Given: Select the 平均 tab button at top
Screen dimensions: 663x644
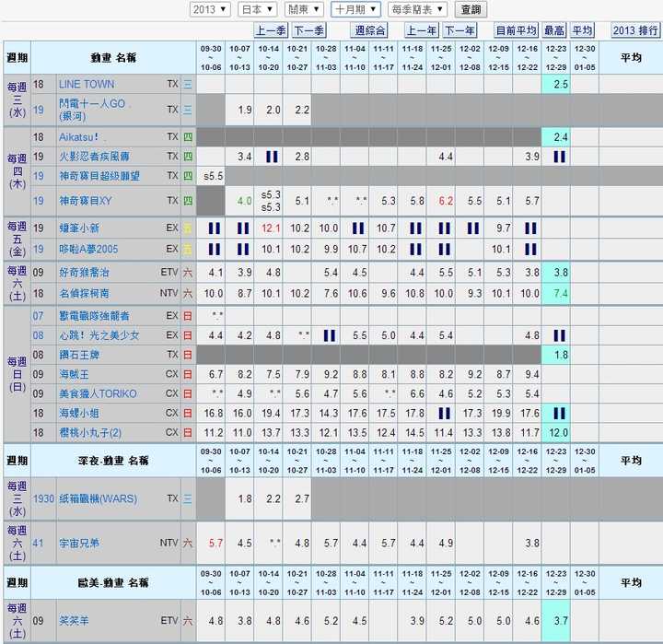Looking at the screenshot, I should tap(582, 30).
